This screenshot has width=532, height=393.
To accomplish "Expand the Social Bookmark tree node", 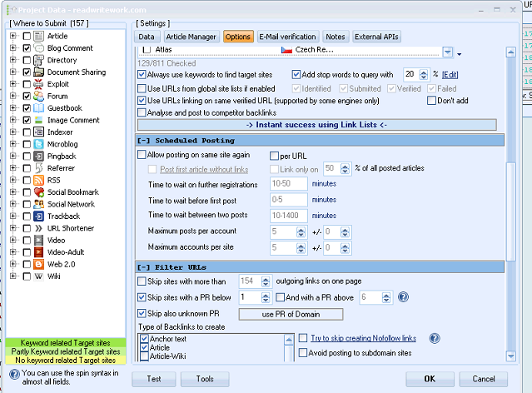I will coord(12,192).
